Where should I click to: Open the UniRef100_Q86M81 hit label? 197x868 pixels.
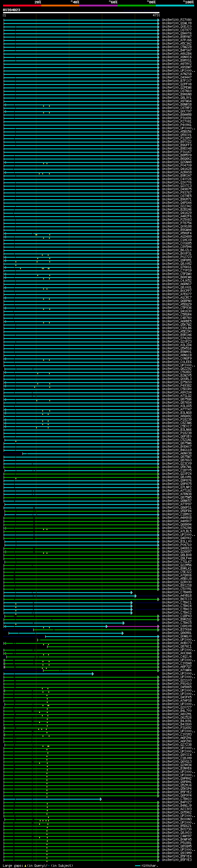(176, 633)
